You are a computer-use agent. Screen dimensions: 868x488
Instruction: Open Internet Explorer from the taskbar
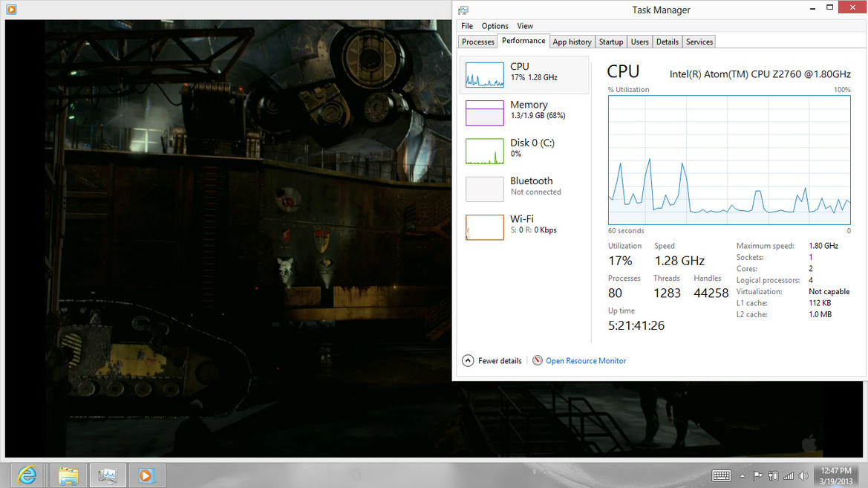[27, 475]
